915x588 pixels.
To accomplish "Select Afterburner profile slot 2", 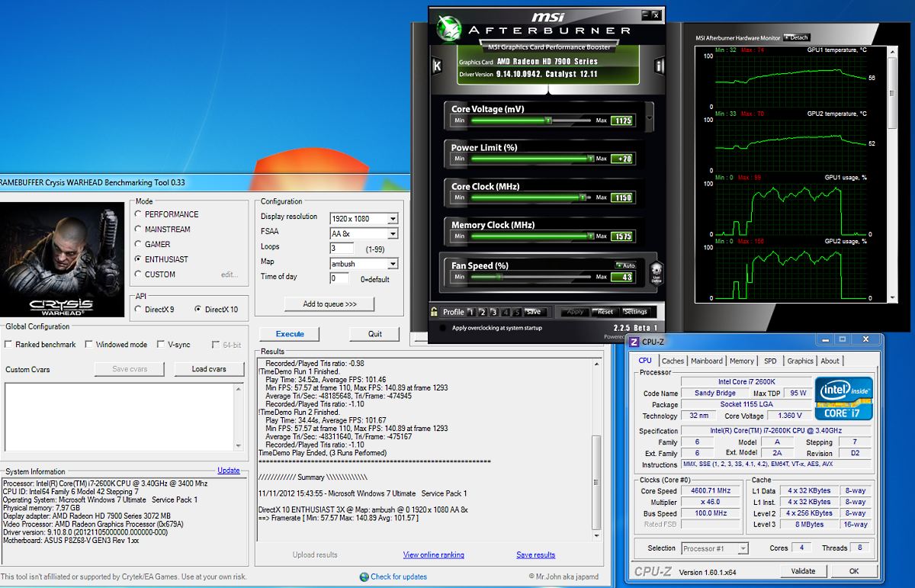I will pyautogui.click(x=482, y=312).
